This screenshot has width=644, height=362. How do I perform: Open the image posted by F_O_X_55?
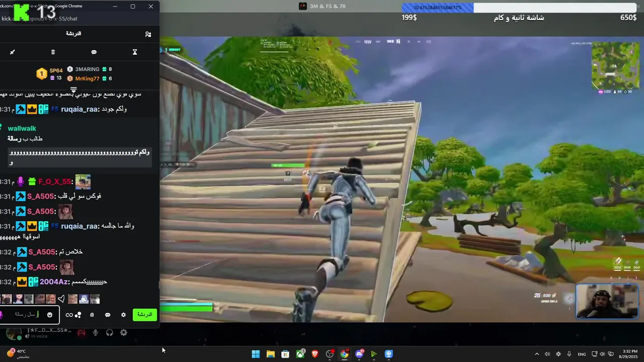[83, 182]
